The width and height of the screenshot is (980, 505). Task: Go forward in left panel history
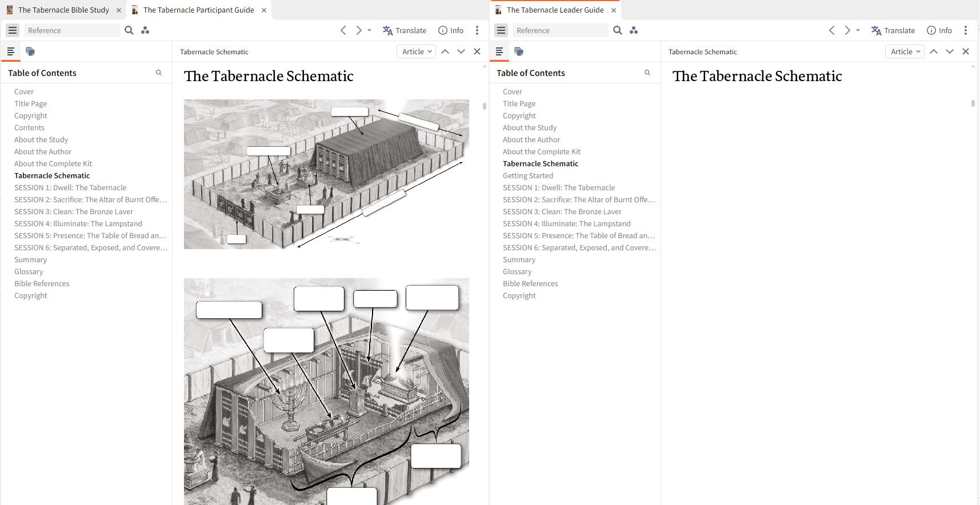359,30
